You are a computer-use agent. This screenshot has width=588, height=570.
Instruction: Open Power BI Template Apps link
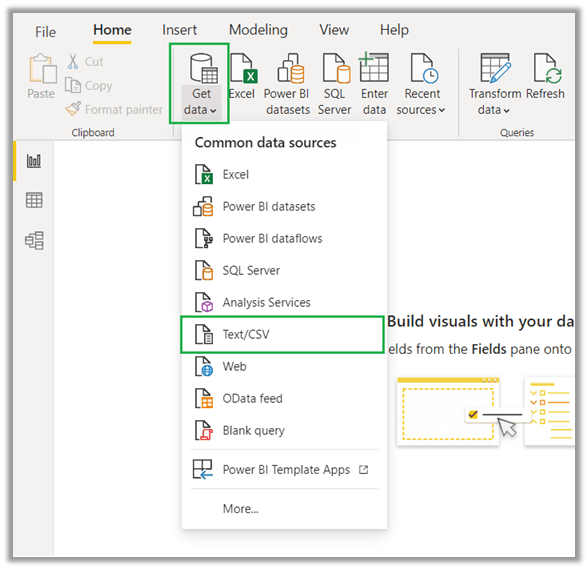(x=284, y=470)
